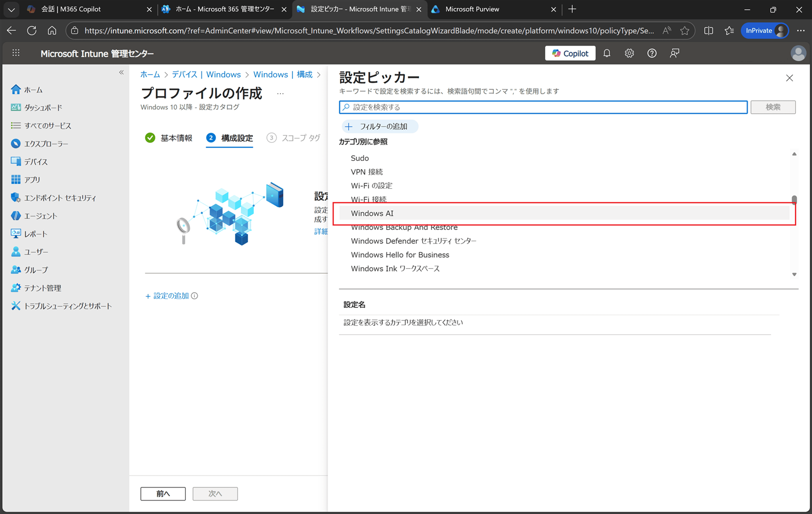Open the browser tab list dropdown
Image resolution: width=812 pixels, height=514 pixels.
(x=11, y=9)
